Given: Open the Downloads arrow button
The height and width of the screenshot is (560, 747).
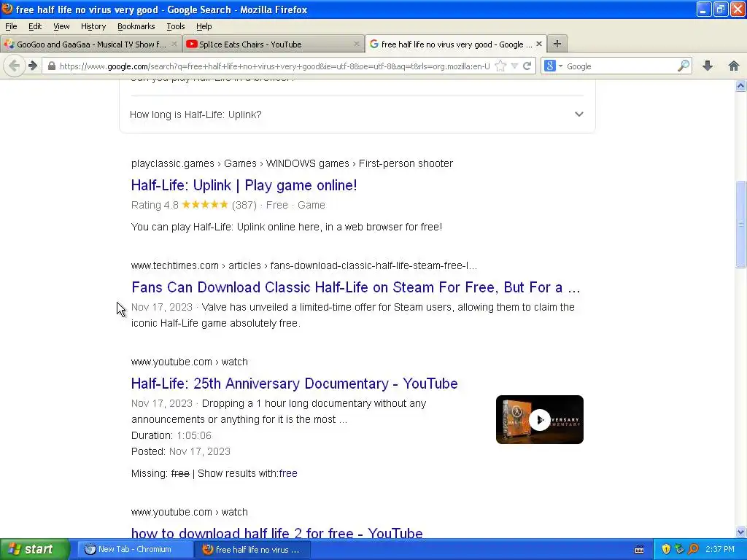Looking at the screenshot, I should tap(708, 66).
